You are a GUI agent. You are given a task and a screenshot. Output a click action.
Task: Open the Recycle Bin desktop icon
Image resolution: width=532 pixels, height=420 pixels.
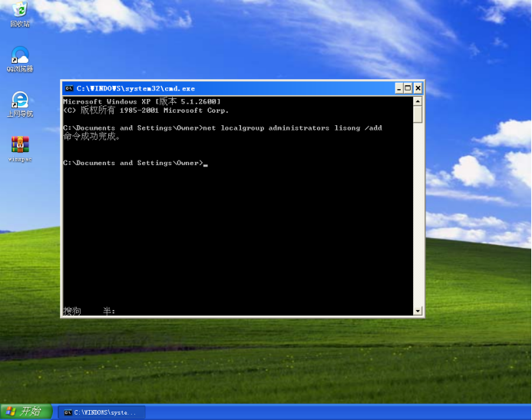[20, 14]
